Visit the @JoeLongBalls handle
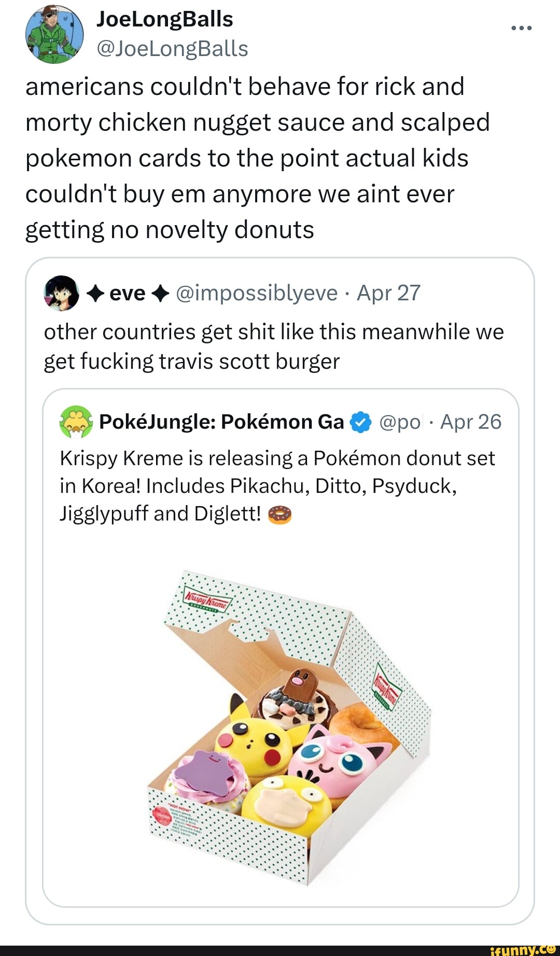Viewport: 560px width, 956px height. coord(172,49)
